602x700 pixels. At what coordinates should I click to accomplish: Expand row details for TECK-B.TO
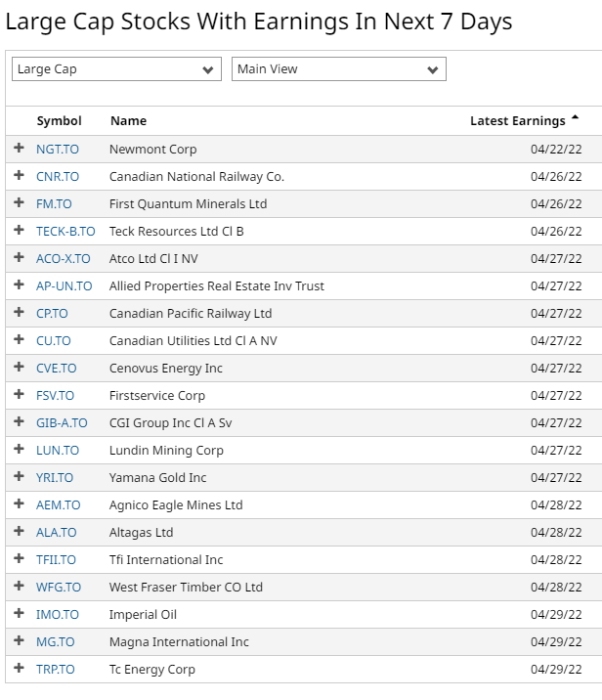[x=19, y=231]
